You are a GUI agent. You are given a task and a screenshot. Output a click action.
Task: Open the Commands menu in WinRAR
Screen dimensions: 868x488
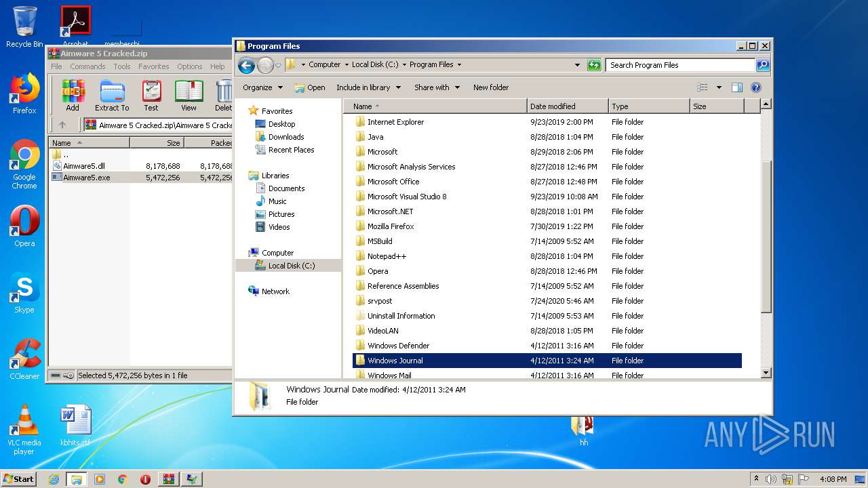[x=87, y=66]
